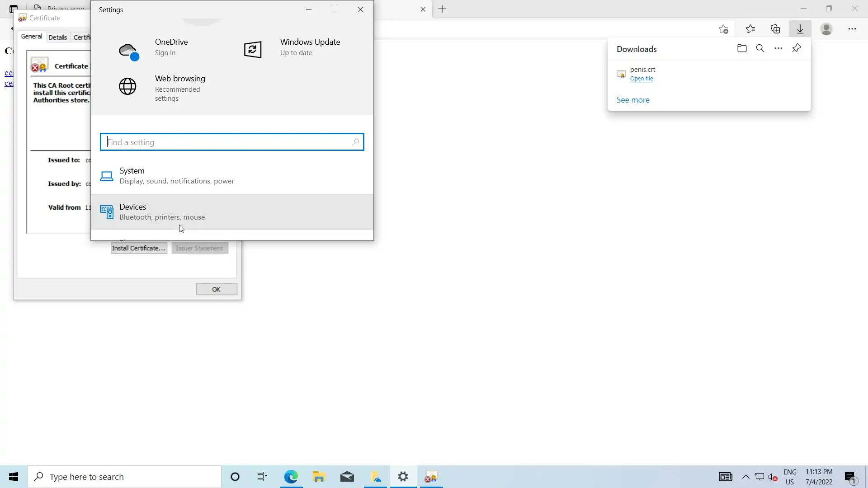Click the Edge downloads toolbar icon
Image resolution: width=868 pixels, height=488 pixels.
800,29
